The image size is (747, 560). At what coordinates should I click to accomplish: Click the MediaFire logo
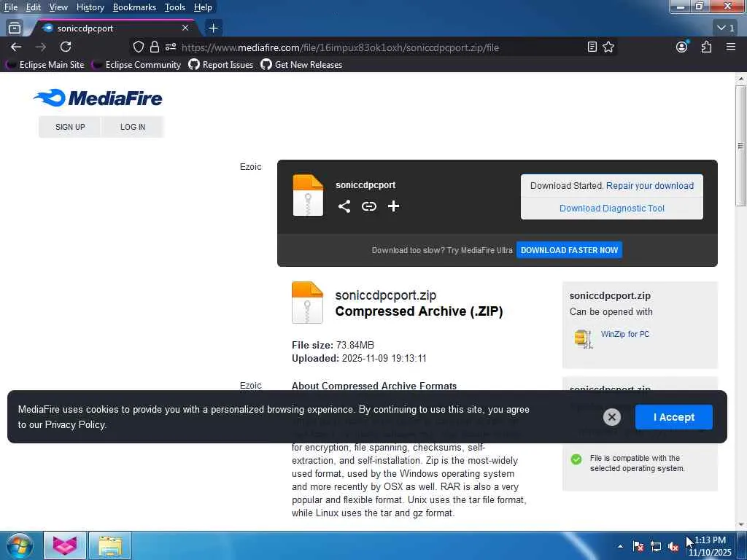[98, 98]
